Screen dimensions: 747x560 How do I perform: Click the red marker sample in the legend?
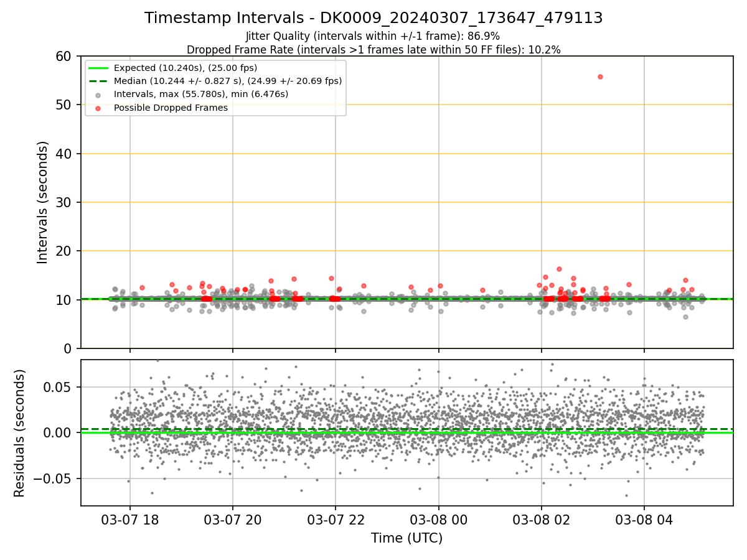click(99, 108)
